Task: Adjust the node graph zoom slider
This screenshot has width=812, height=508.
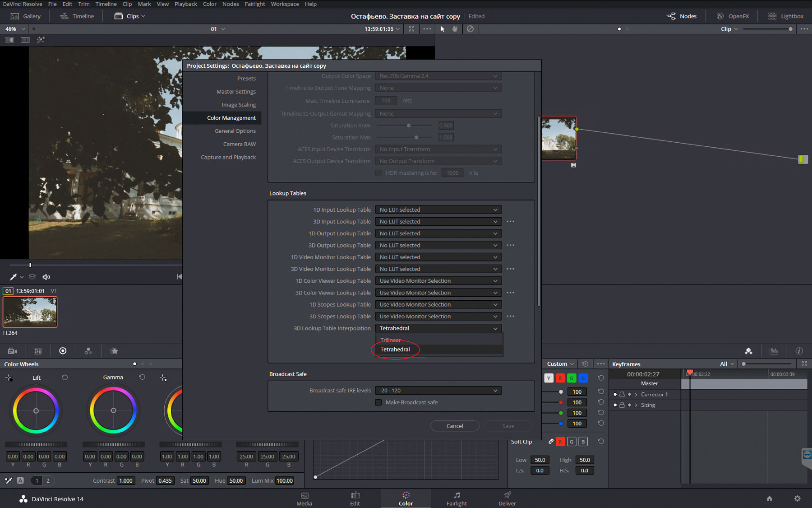Action: tap(767, 29)
